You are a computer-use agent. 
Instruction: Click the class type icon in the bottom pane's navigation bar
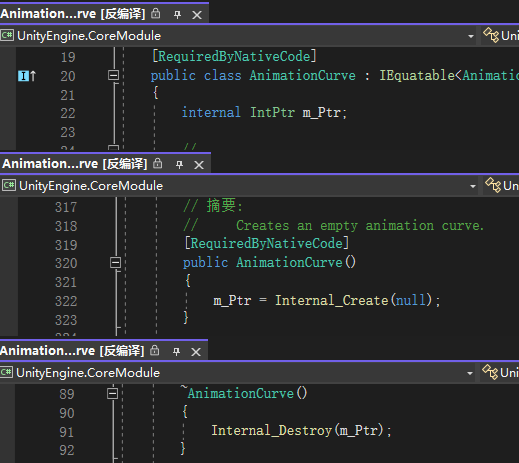[x=490, y=372]
